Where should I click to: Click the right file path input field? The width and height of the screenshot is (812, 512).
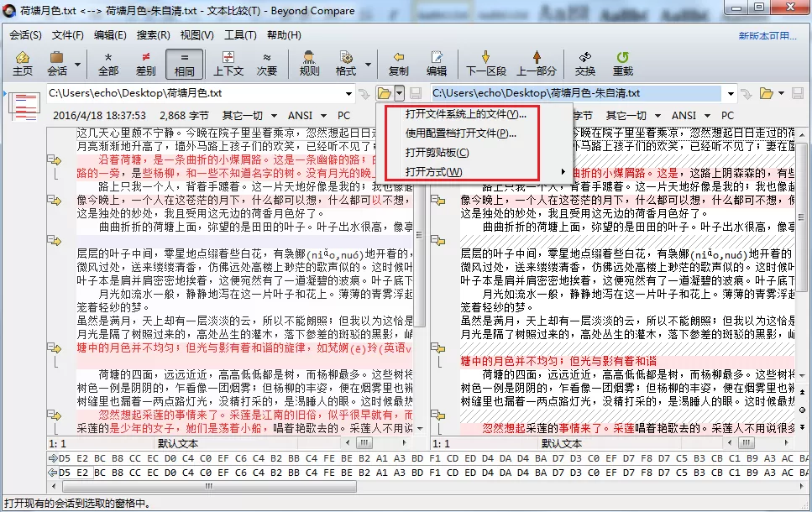[576, 93]
